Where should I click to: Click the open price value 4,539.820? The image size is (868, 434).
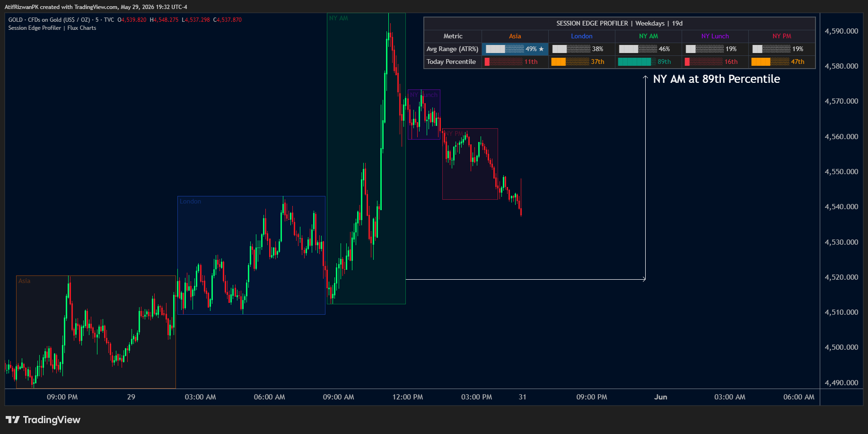tap(134, 20)
